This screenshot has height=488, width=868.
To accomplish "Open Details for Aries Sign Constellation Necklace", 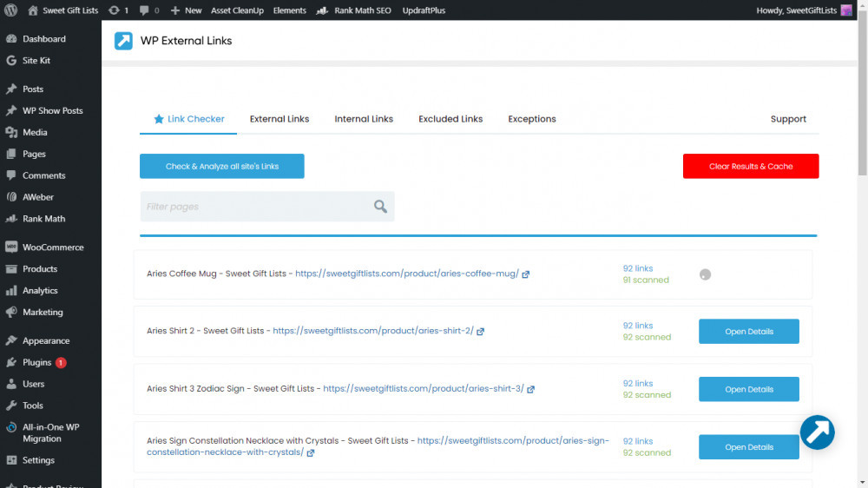I will tap(749, 446).
